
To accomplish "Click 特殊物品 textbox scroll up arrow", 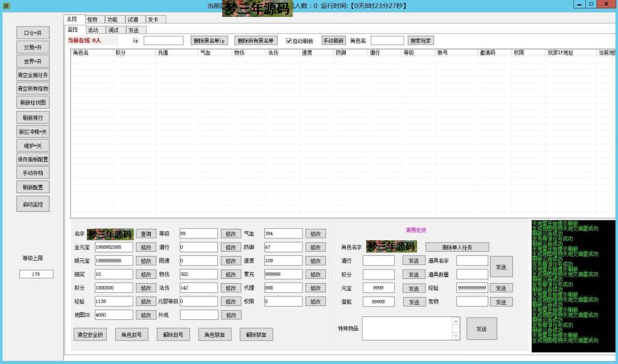I will click(x=456, y=321).
